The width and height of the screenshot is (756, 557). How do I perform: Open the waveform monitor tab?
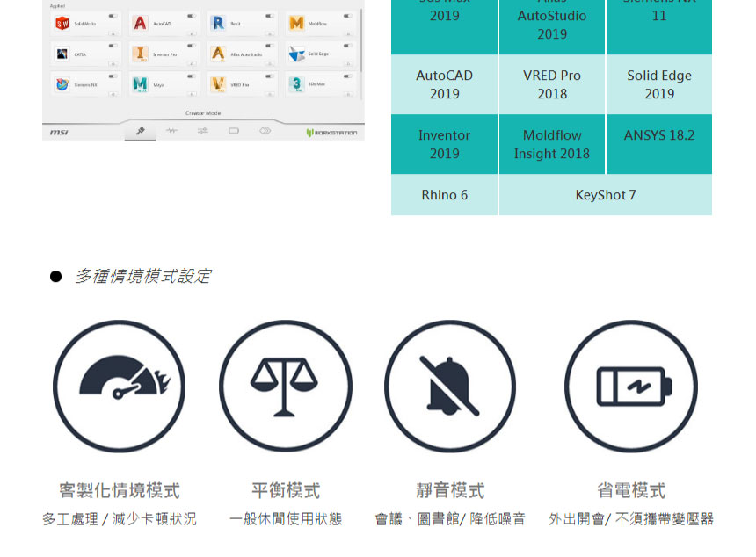coord(171,131)
